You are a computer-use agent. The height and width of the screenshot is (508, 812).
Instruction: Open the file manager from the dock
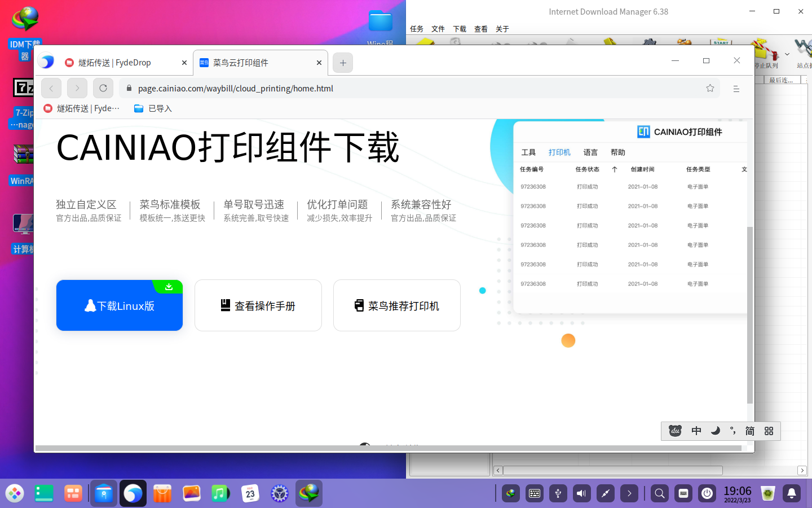(104, 493)
